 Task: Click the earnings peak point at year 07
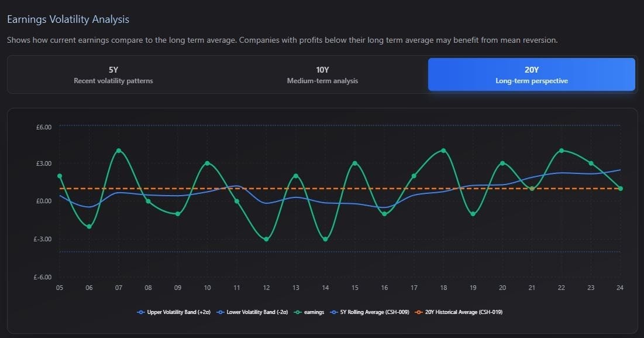(x=119, y=151)
